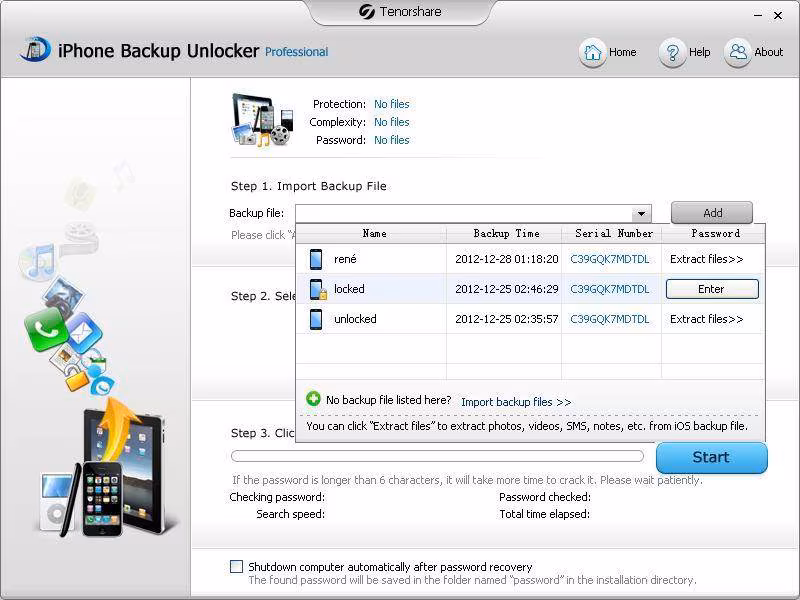Viewport: 800px width, 600px height.
Task: Select the locked backup name
Action: click(349, 289)
